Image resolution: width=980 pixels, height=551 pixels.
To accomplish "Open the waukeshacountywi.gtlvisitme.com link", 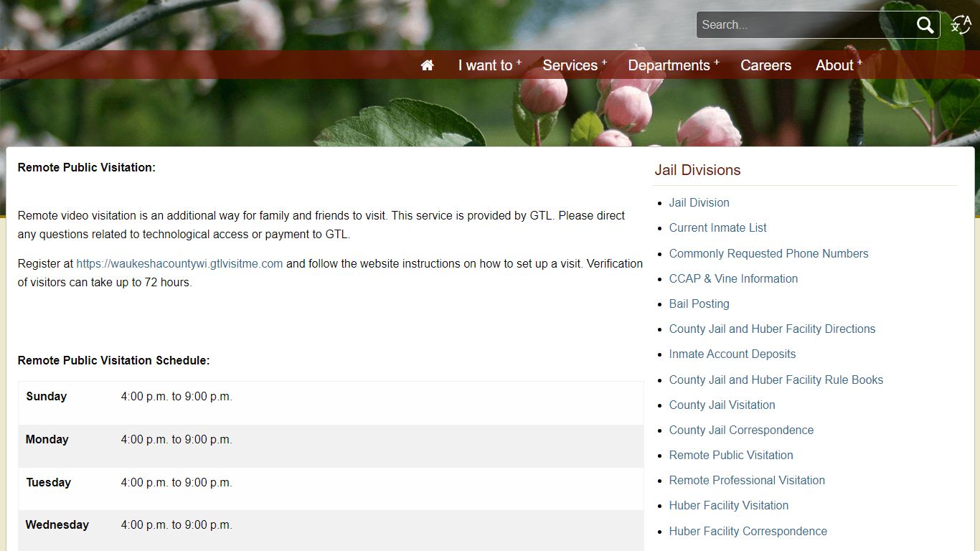I will (179, 263).
